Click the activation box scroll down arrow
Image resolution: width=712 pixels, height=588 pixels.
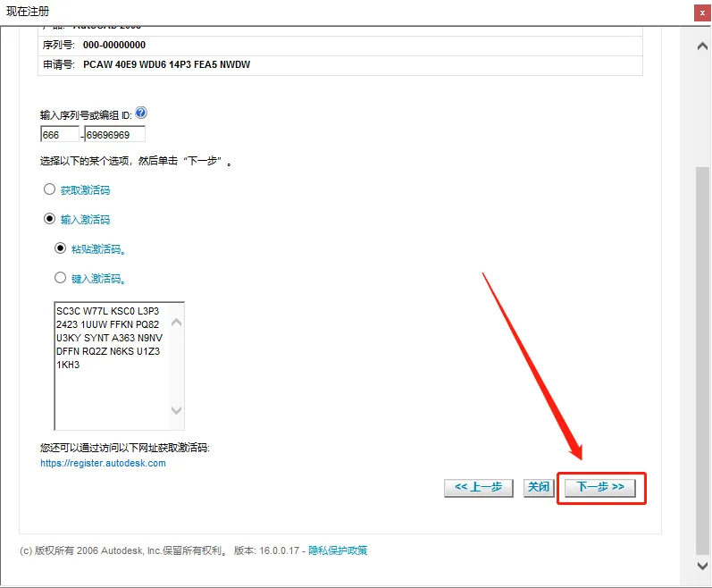click(176, 410)
